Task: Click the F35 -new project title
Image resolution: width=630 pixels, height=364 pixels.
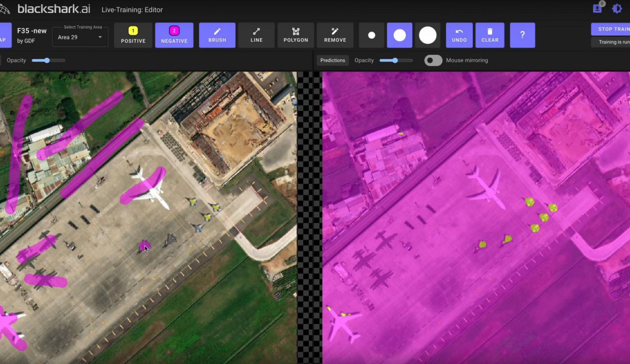Action: coord(32,31)
